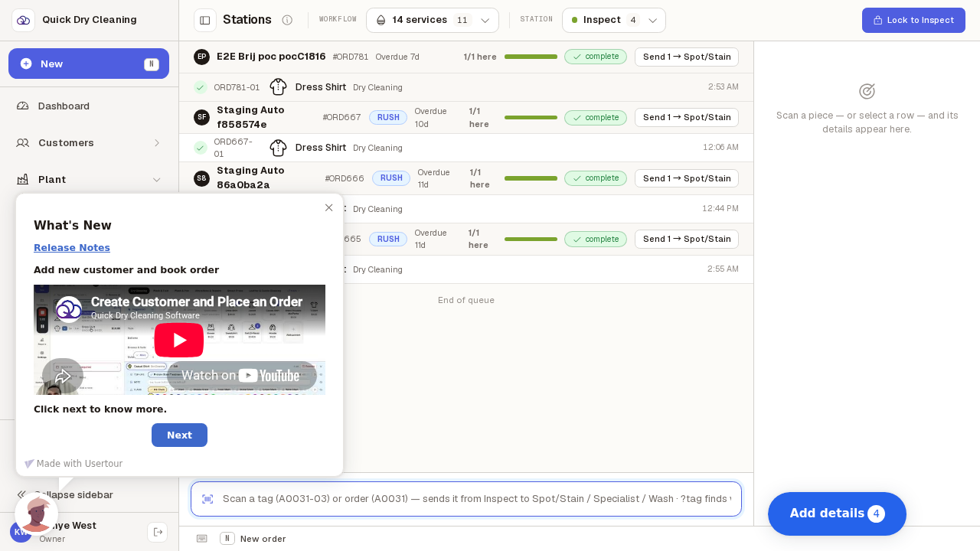980x551 pixels.
Task: Toggle the sidebar panel icon beside Stations
Action: click(x=205, y=20)
